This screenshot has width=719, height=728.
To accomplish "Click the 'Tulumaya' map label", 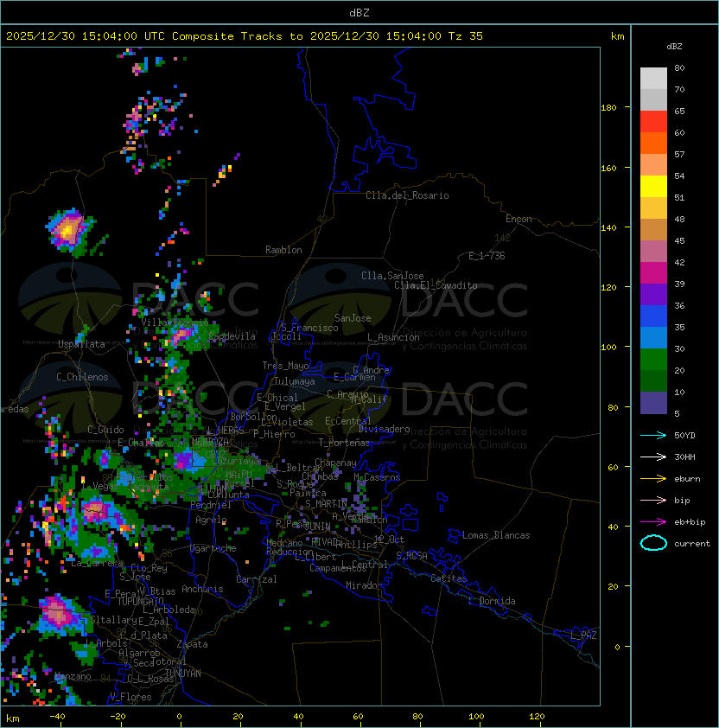I will (295, 381).
